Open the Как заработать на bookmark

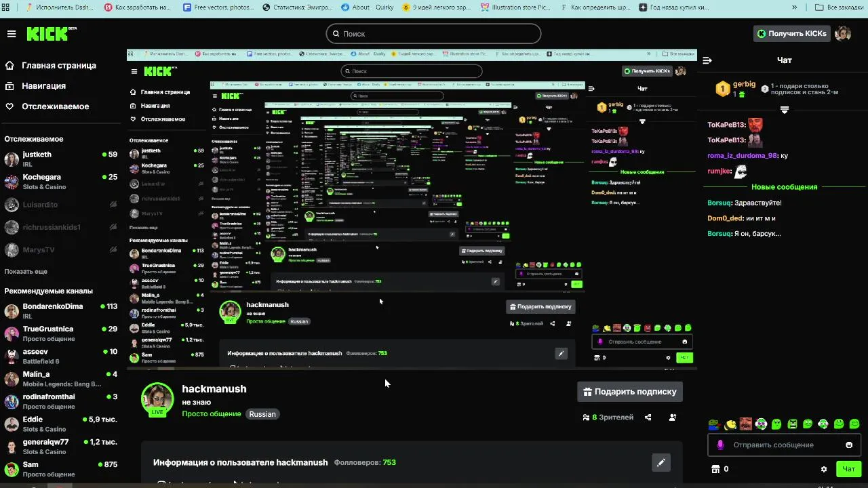(138, 7)
